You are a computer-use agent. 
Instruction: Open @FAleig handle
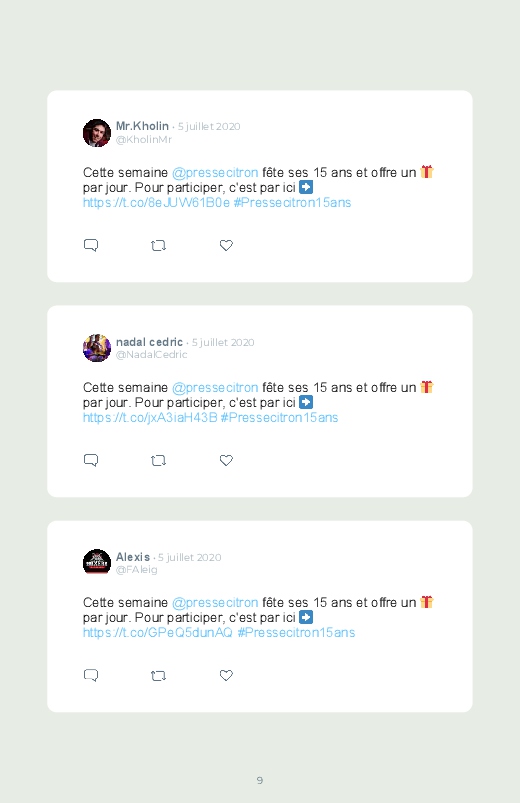coord(136,570)
